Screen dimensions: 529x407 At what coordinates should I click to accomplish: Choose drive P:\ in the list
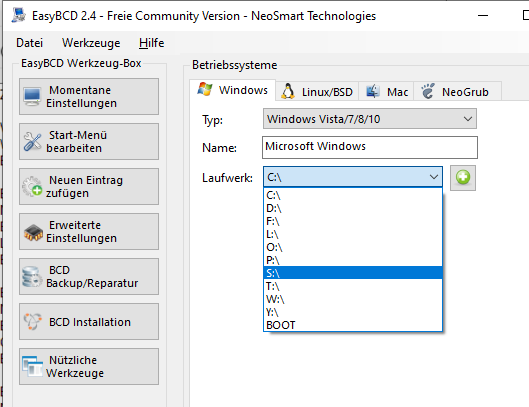point(353,260)
